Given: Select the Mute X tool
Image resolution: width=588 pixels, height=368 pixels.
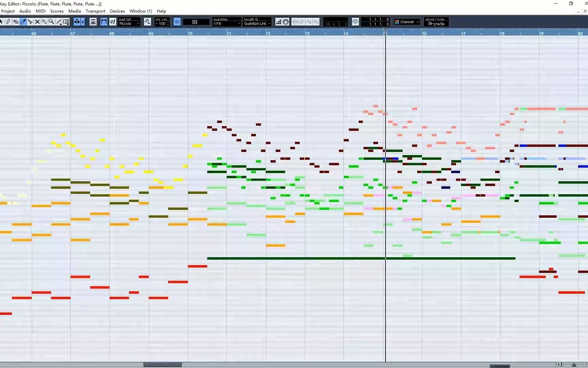Looking at the screenshot, I should pos(37,22).
